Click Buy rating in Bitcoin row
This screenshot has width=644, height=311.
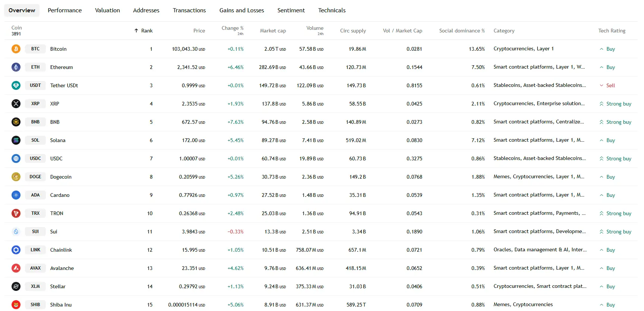607,49
